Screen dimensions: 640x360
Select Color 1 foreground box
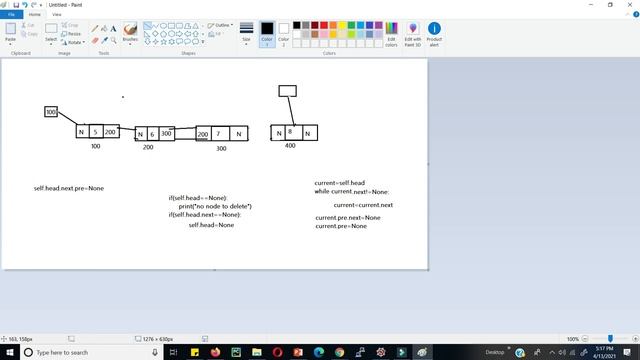pos(267,34)
